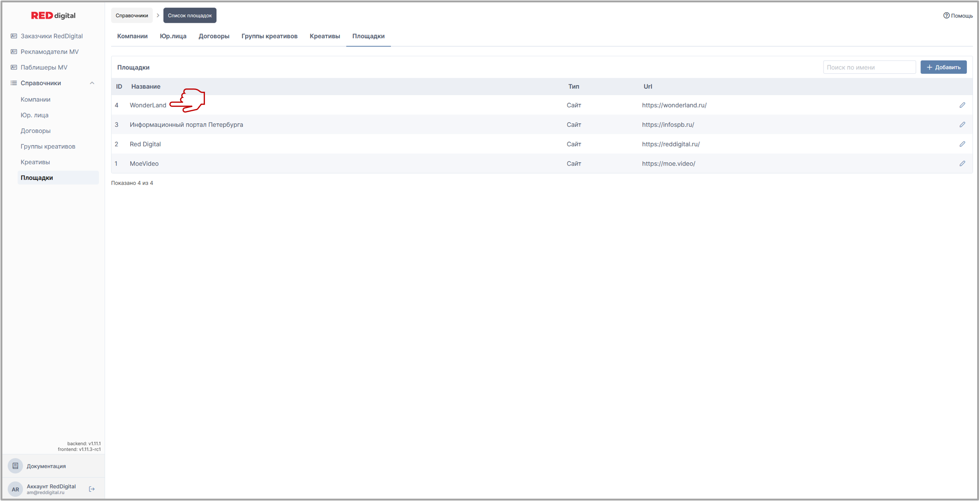Click the AR account avatar

[x=16, y=489]
